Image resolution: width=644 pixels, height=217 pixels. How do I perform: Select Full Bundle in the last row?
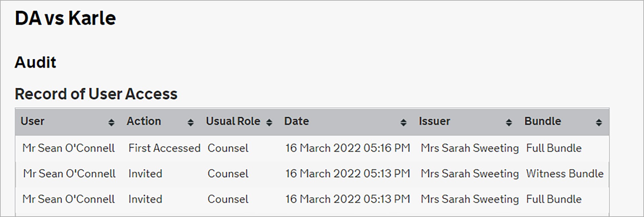pos(554,199)
